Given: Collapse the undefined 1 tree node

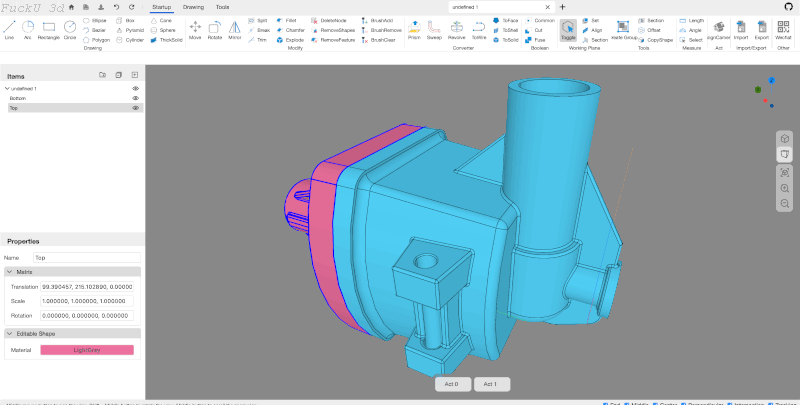Looking at the screenshot, I should coord(7,88).
